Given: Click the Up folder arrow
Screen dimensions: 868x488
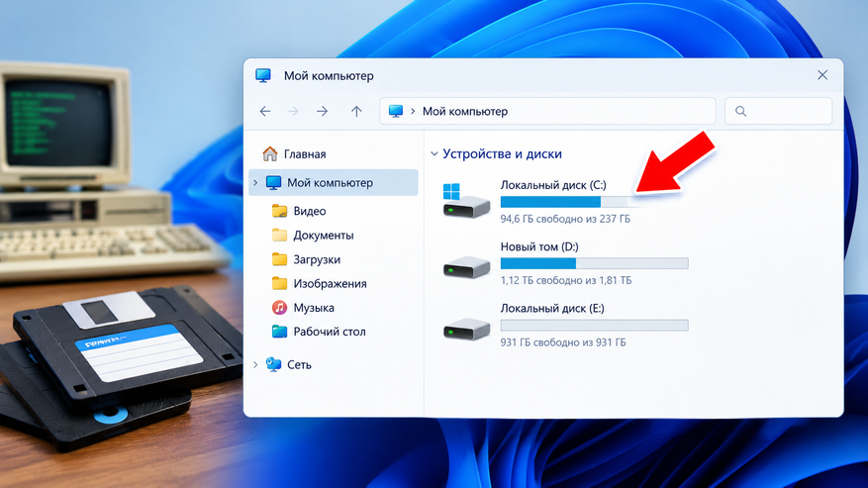Looking at the screenshot, I should [x=356, y=111].
